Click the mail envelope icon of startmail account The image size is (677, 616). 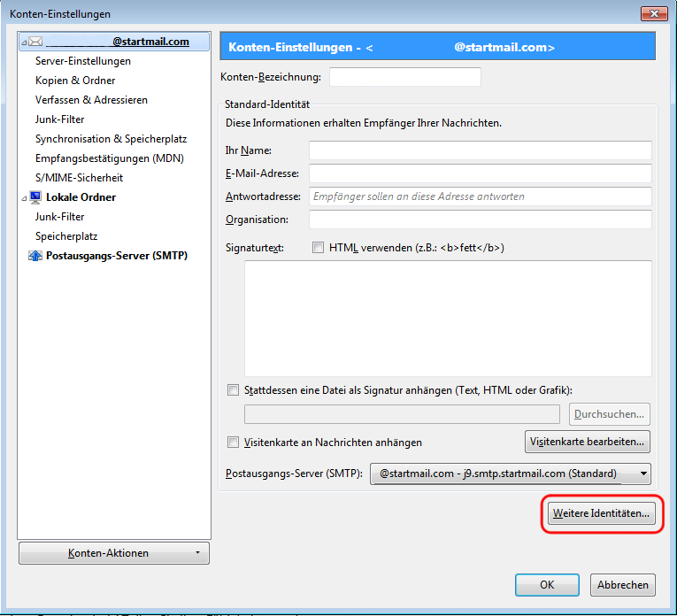pyautogui.click(x=35, y=42)
